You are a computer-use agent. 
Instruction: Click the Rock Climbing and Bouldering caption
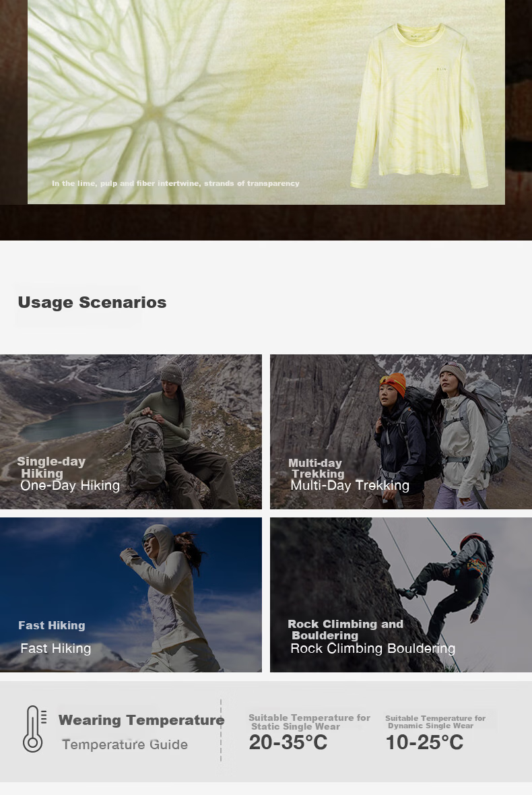345,629
